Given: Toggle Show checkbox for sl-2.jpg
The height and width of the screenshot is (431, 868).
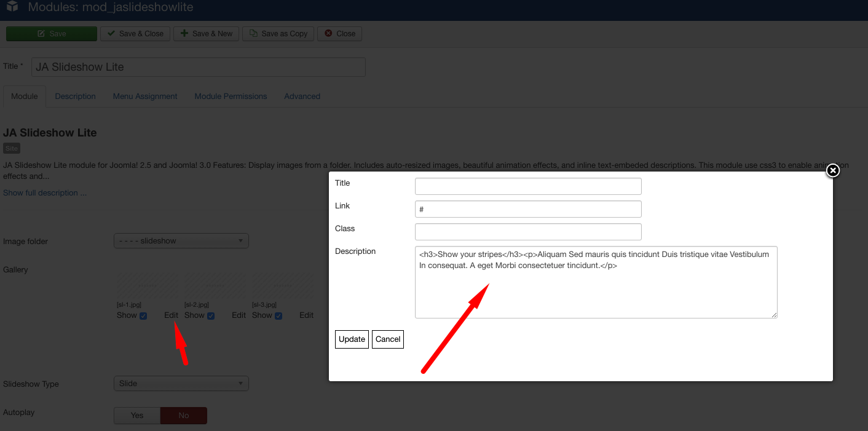Looking at the screenshot, I should (211, 316).
